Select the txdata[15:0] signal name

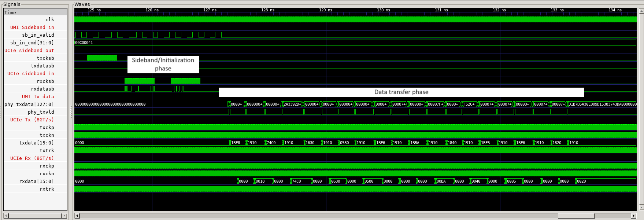tap(37, 143)
